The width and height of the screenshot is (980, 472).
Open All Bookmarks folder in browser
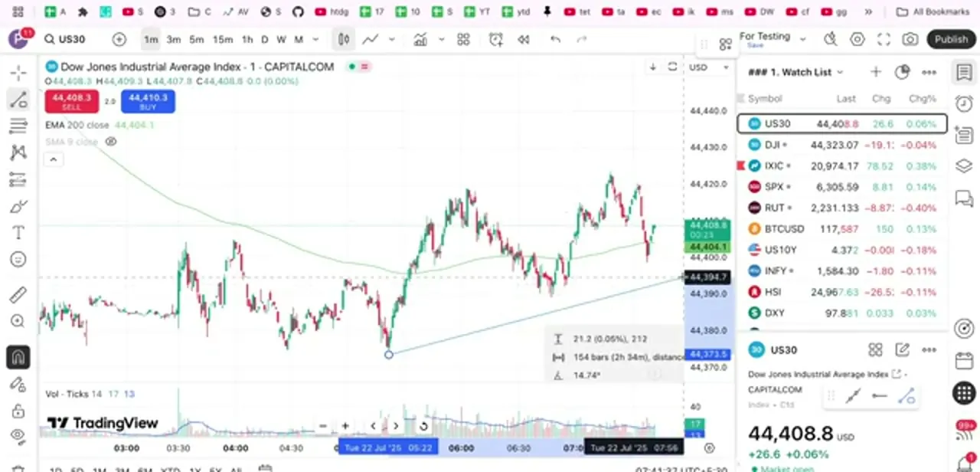(933, 12)
